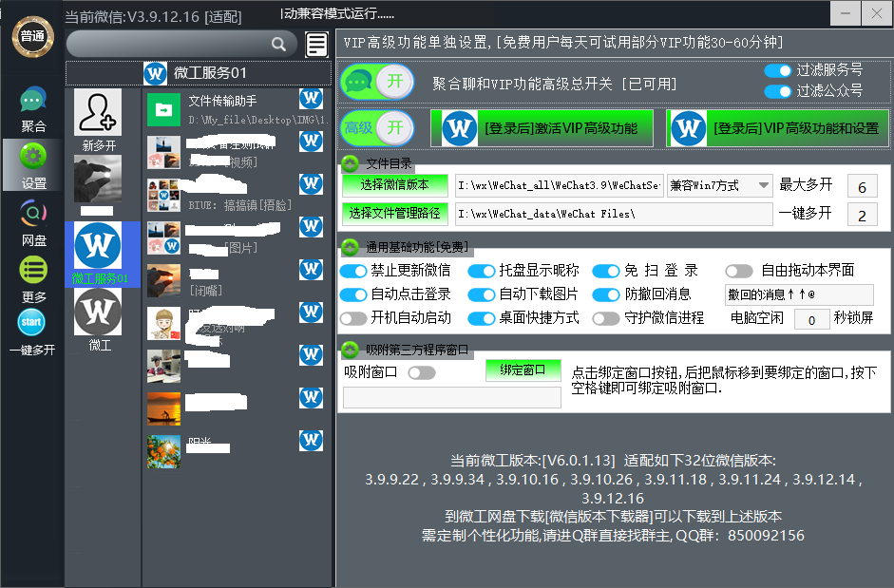Toggle 自动下载图片 switch
Screen dimensions: 894x588
[x=482, y=294]
